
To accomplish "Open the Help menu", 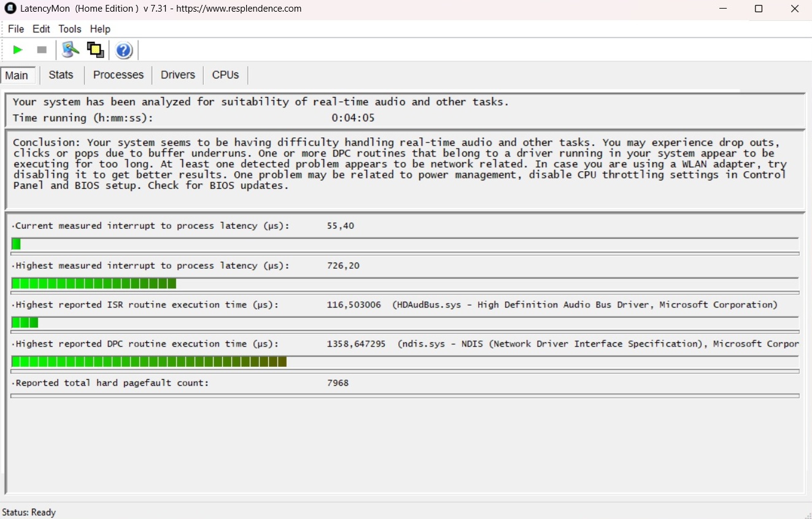I will coord(100,29).
